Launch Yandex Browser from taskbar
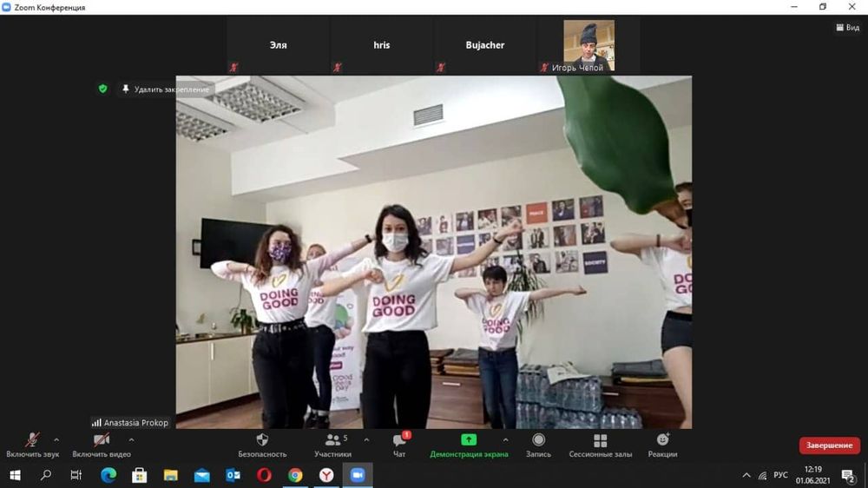 pyautogui.click(x=326, y=475)
